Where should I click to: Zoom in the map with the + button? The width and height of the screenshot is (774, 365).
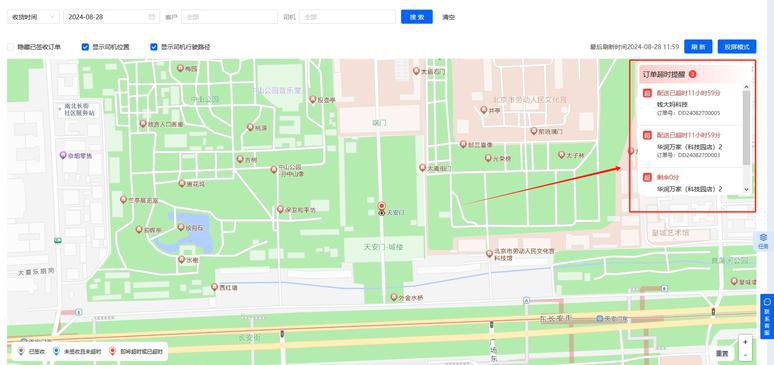(745, 342)
